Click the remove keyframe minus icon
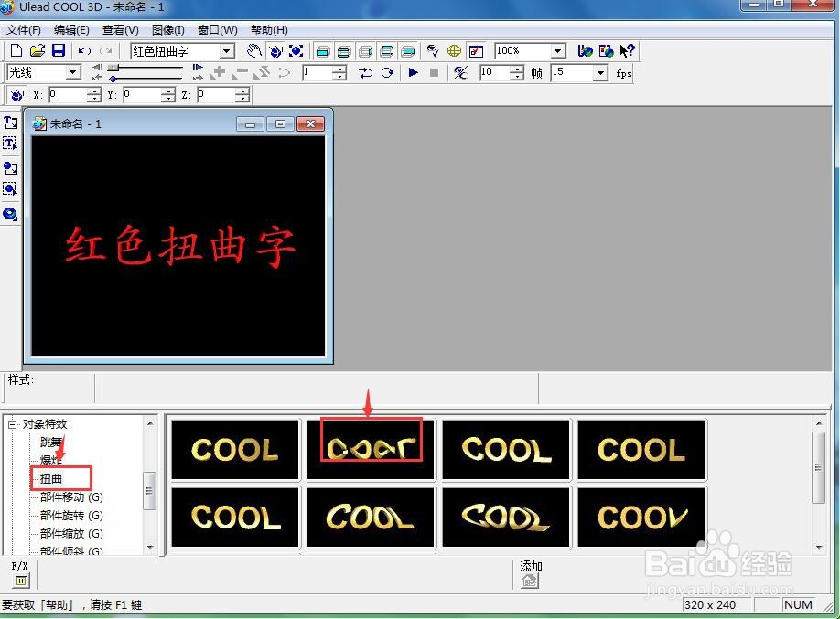The height and width of the screenshot is (619, 840). (x=240, y=72)
